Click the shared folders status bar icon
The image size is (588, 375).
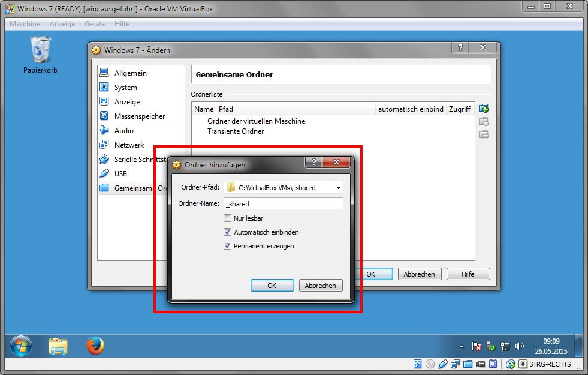pos(468,364)
